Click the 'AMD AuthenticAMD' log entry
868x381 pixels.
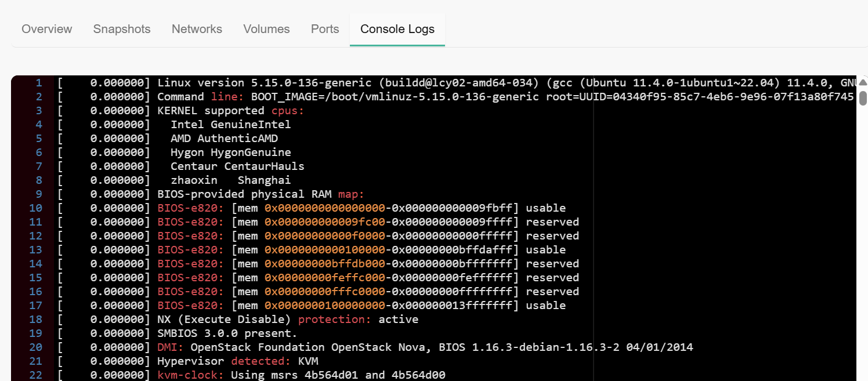point(224,139)
